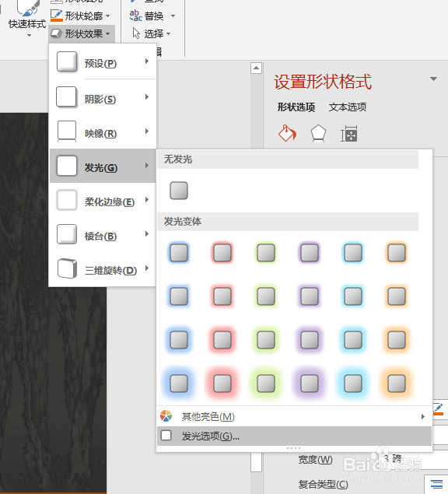Switch to 形状选项 tab
The height and width of the screenshot is (494, 448).
click(x=296, y=107)
